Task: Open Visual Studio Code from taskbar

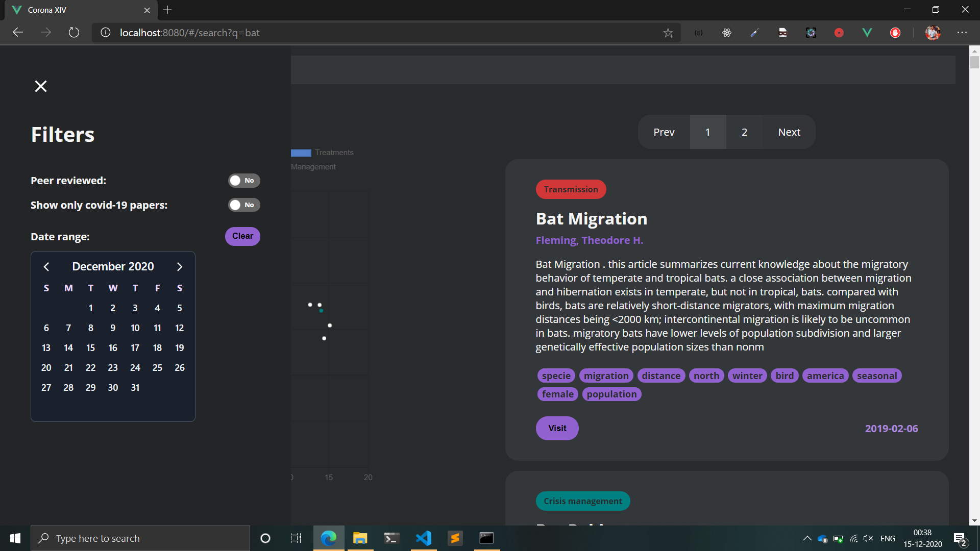Action: pos(424,538)
